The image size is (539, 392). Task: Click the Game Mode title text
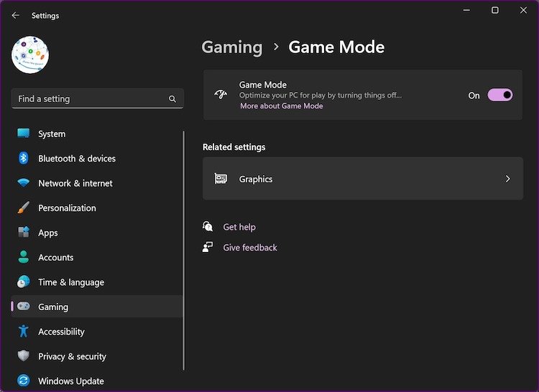(263, 85)
